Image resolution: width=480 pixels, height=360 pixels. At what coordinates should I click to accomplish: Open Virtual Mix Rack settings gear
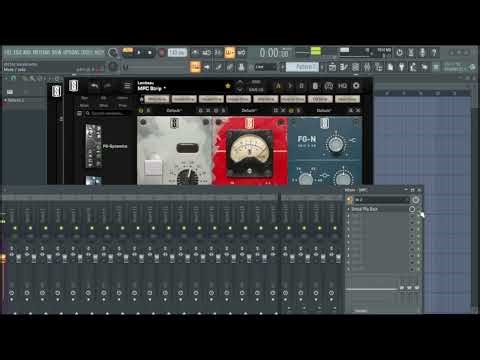point(356,86)
